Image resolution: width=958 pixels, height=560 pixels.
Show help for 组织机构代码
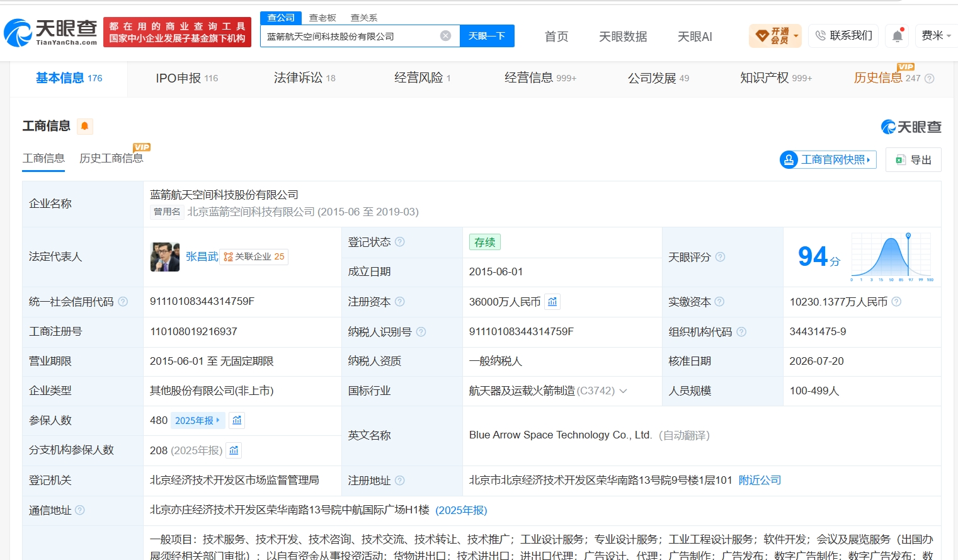pyautogui.click(x=741, y=332)
